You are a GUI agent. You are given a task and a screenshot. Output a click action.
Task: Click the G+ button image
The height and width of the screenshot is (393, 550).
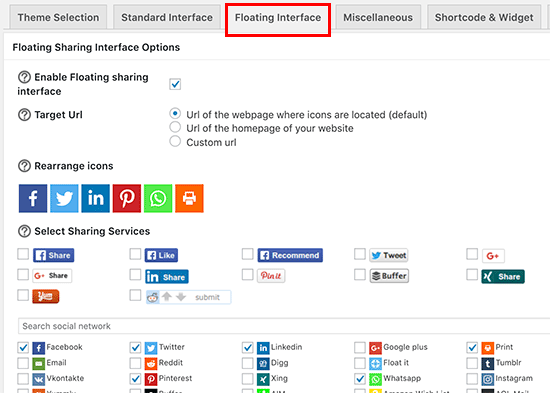[493, 256]
